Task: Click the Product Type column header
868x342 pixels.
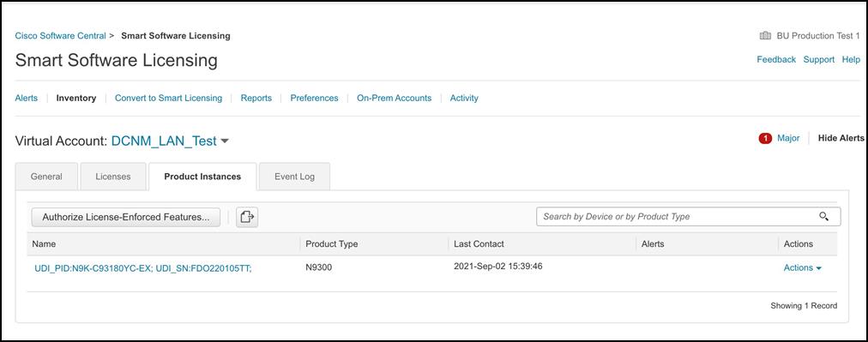Action: (332, 244)
